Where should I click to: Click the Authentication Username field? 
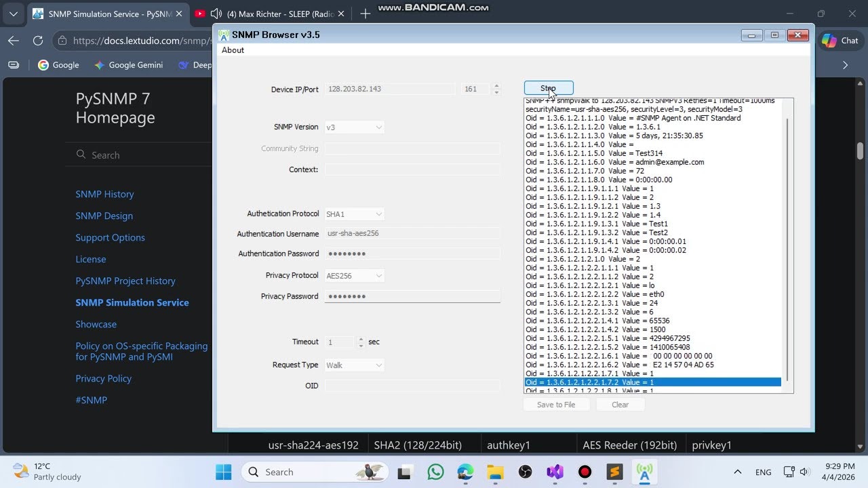click(x=412, y=233)
